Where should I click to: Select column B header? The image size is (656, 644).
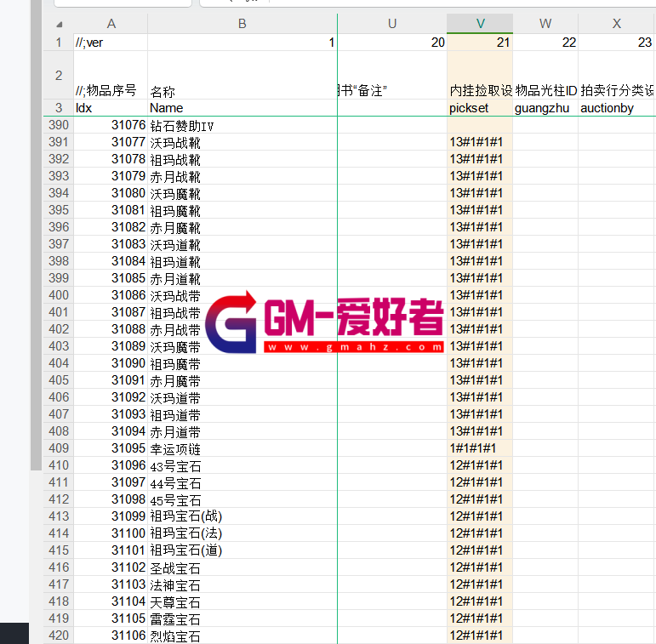(242, 24)
